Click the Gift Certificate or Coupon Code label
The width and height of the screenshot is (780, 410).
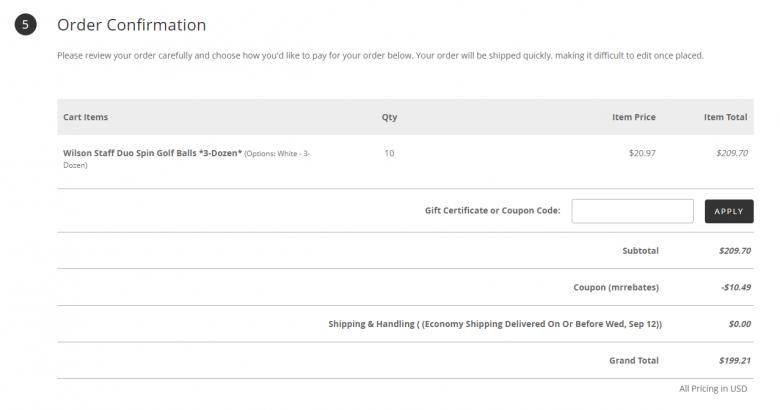(492, 211)
